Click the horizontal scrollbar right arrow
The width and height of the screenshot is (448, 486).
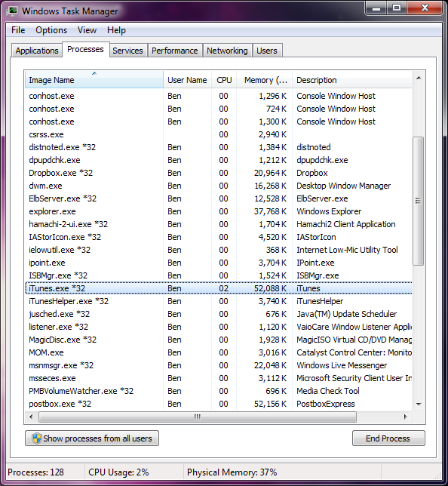406,417
